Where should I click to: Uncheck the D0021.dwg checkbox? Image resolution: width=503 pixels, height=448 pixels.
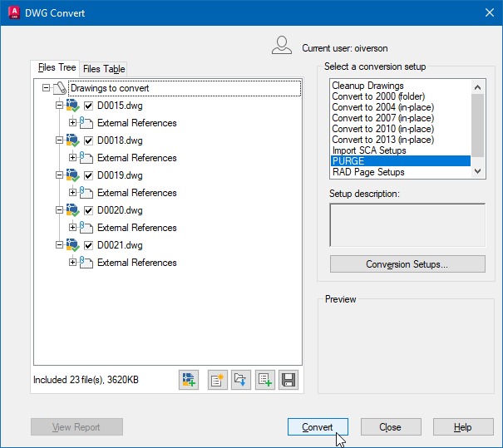tap(90, 245)
